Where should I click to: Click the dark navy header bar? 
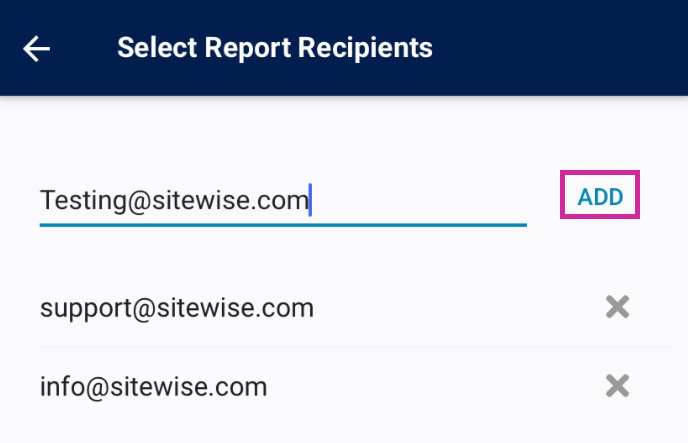click(560, 48)
